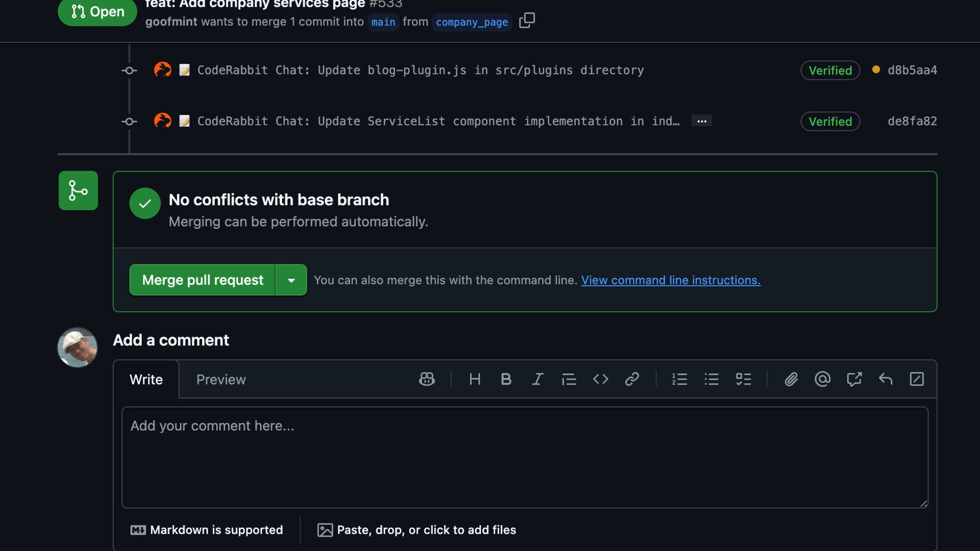Mention a user with @ icon
Viewport: 980px width, 551px height.
[x=822, y=379]
